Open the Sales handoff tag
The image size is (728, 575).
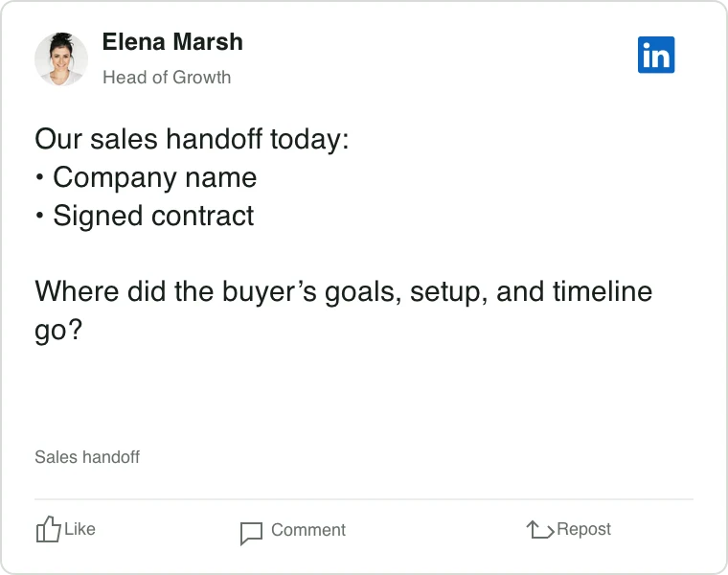tap(87, 457)
